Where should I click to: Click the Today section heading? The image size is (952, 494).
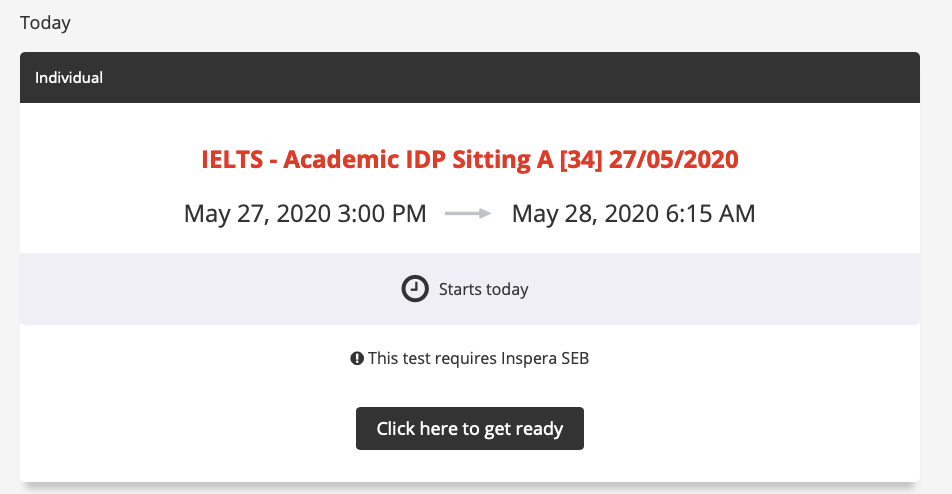(45, 22)
